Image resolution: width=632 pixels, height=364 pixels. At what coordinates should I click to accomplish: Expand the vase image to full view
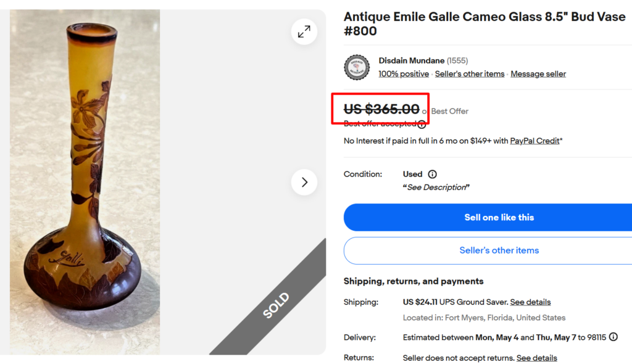click(304, 32)
